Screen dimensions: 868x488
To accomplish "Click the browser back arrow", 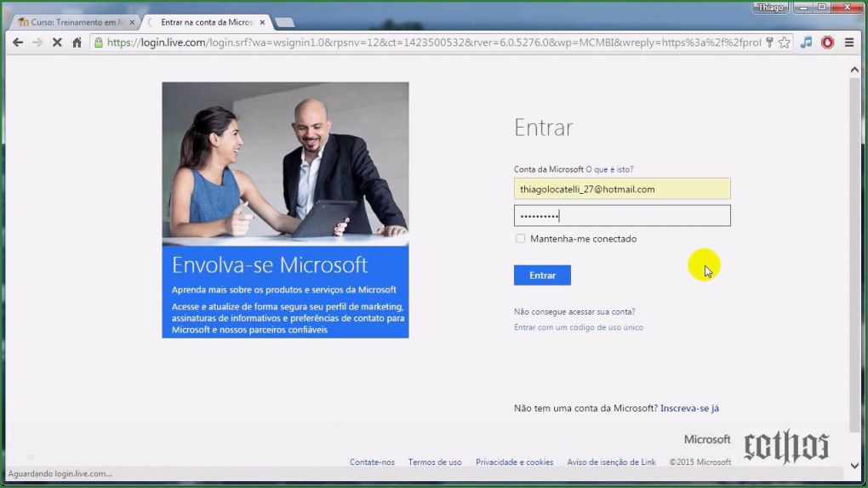I will [17, 42].
